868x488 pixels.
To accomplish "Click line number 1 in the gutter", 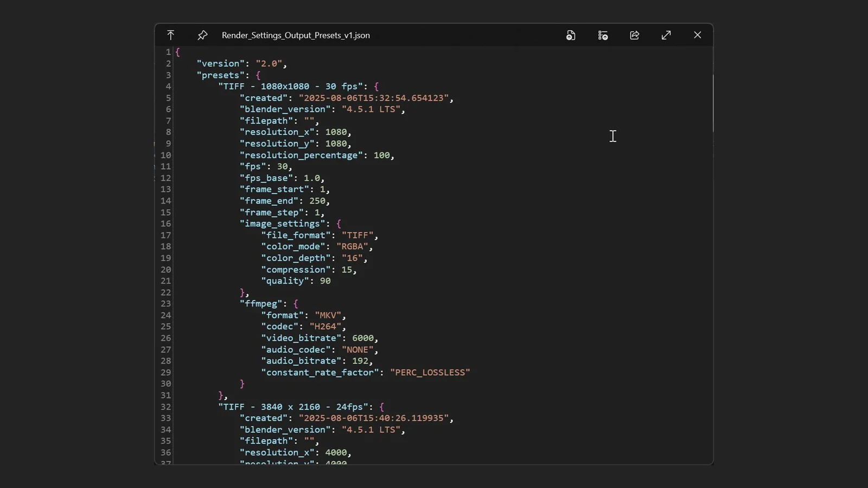I will coord(167,52).
